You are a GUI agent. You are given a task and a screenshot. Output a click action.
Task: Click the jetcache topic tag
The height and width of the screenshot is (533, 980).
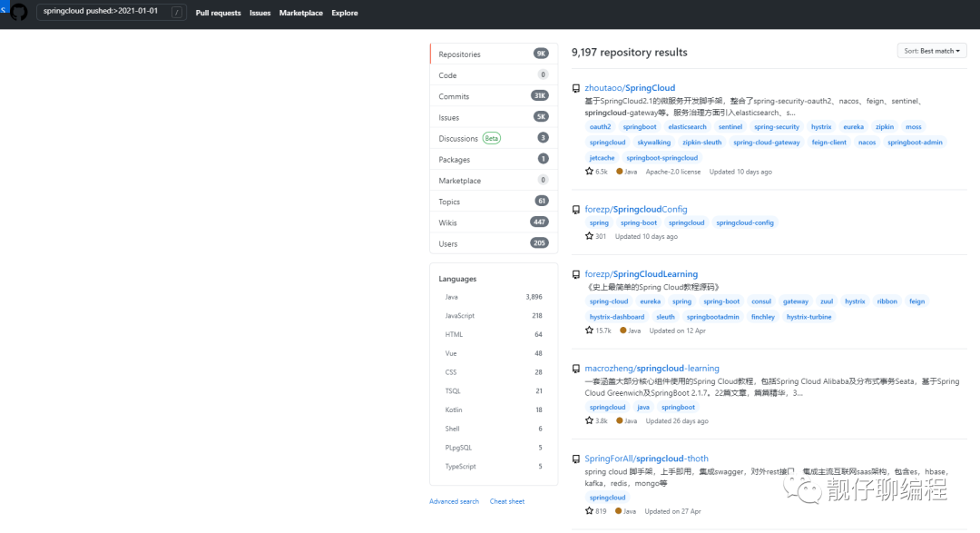pyautogui.click(x=602, y=158)
